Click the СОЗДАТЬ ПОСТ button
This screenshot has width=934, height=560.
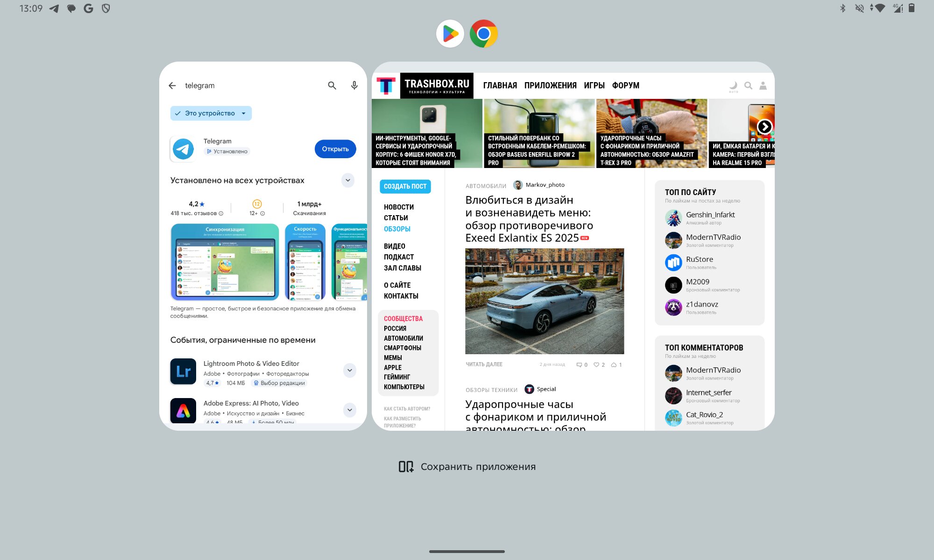405,186
